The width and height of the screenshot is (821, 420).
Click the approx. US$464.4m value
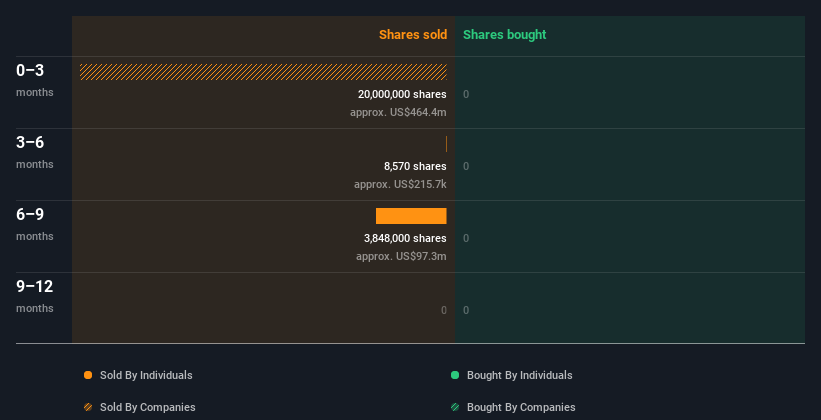point(398,112)
